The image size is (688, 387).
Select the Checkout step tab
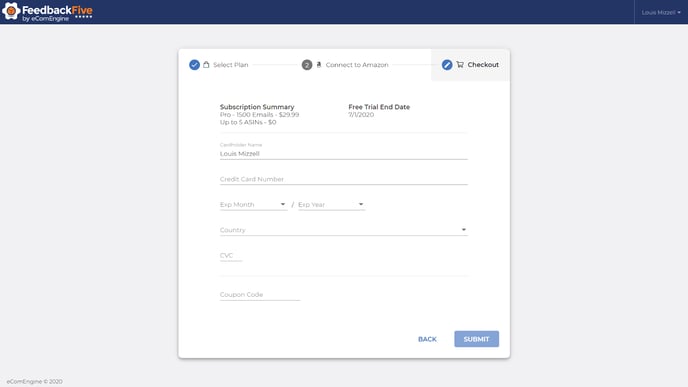coord(470,65)
